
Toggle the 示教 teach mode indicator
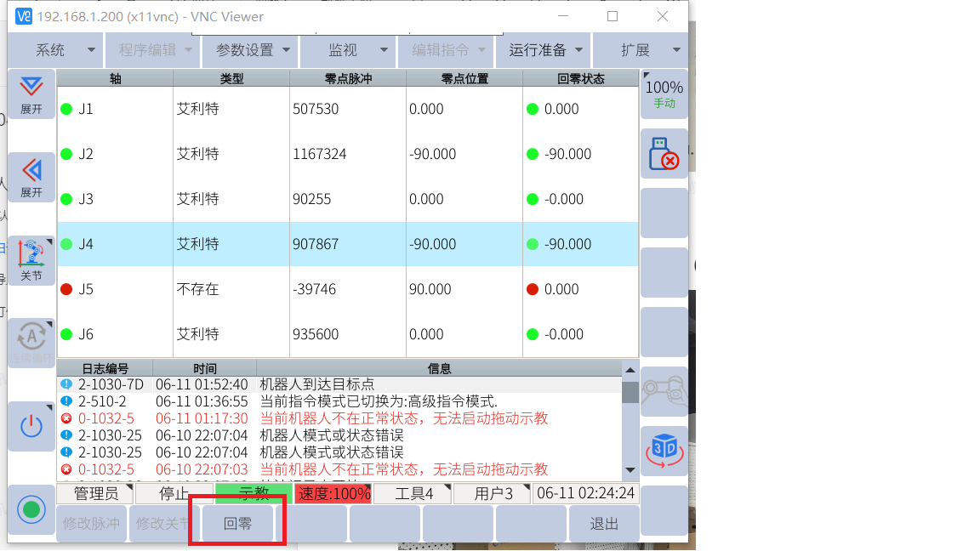254,493
